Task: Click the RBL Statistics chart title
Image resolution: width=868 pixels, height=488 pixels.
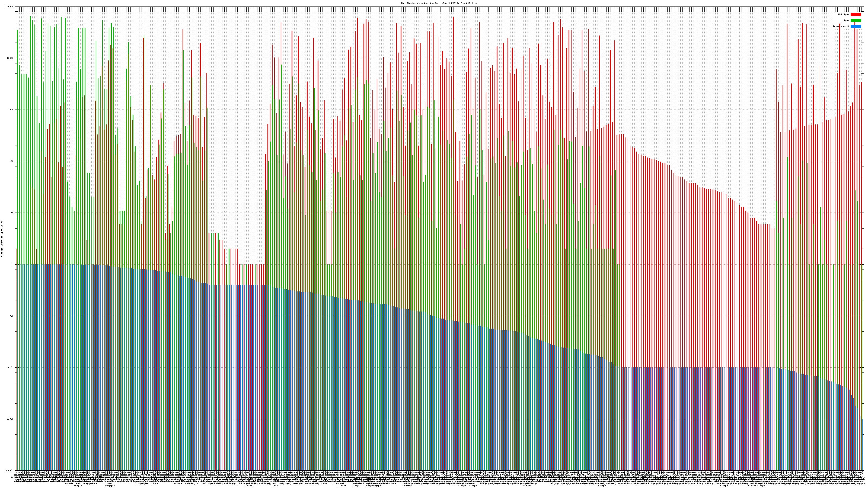Action: pos(439,3)
